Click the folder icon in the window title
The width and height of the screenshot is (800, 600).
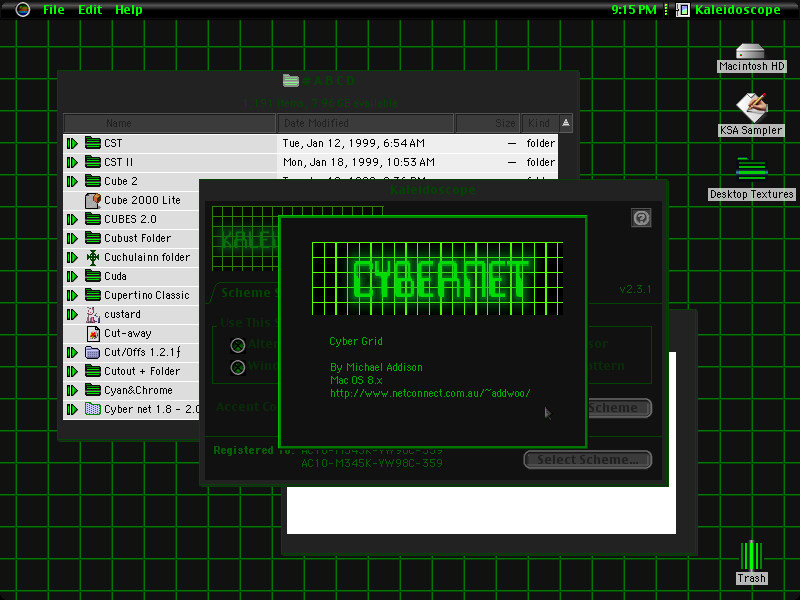click(290, 80)
